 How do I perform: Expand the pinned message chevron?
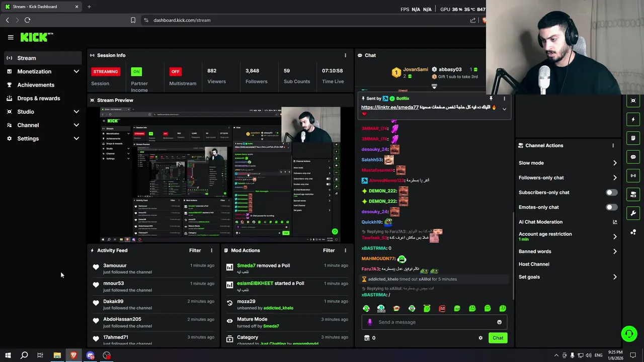(x=504, y=109)
